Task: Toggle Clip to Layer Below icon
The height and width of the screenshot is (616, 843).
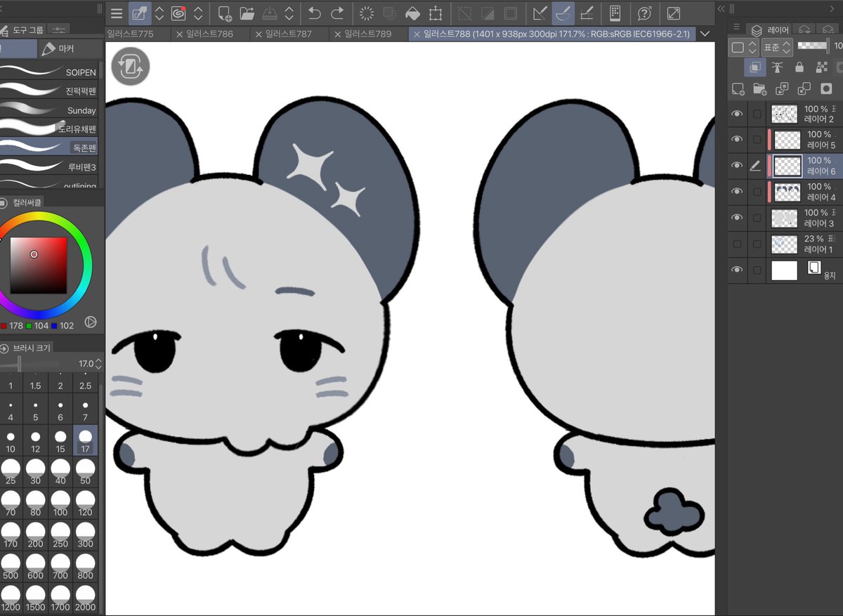Action: pos(756,67)
